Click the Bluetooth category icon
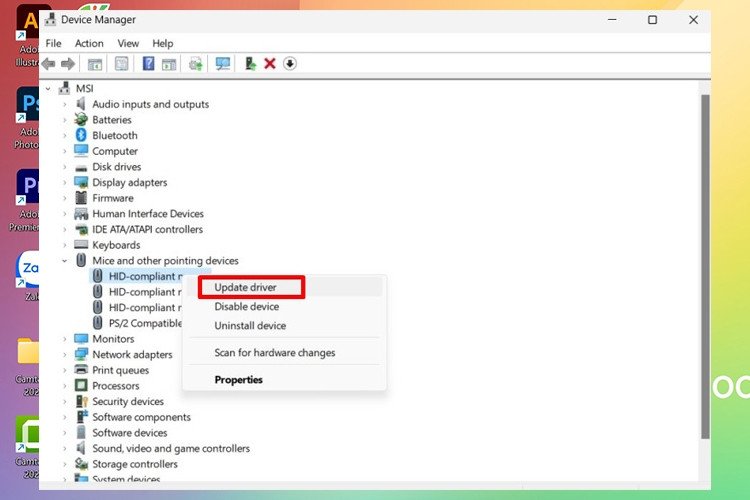Screen dimensions: 750x500 [x=81, y=135]
